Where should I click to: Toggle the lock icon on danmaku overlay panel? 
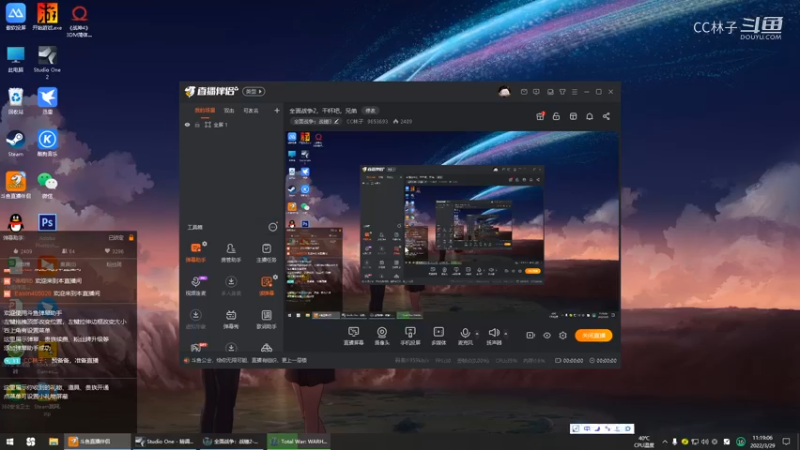[x=131, y=238]
